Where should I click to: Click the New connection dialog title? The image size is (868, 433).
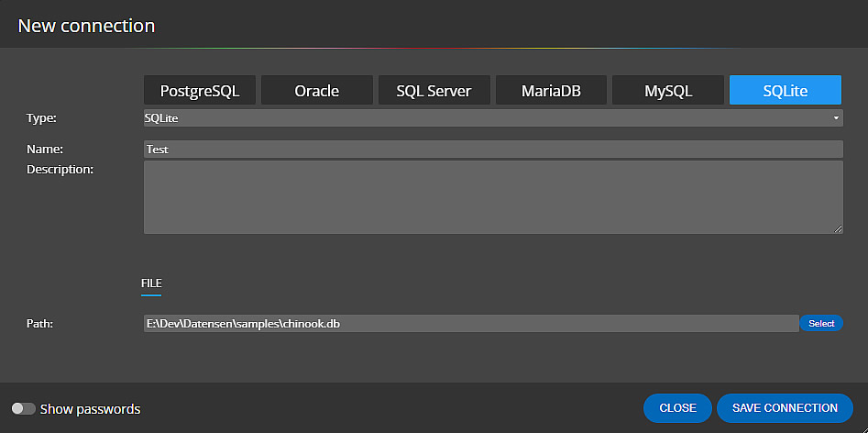coord(86,26)
